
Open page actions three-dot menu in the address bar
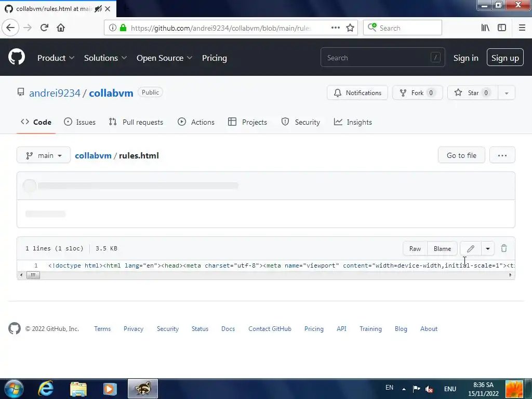[x=335, y=28]
